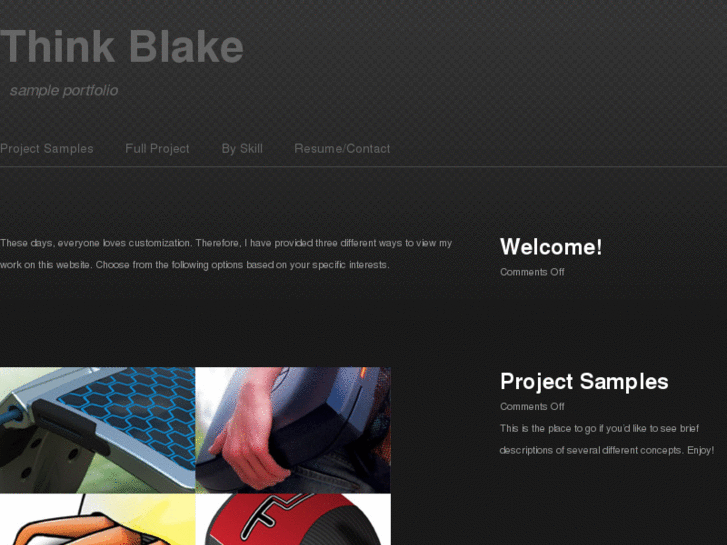727x545 pixels.
Task: Click the sample portfolio tagline
Action: point(64,90)
